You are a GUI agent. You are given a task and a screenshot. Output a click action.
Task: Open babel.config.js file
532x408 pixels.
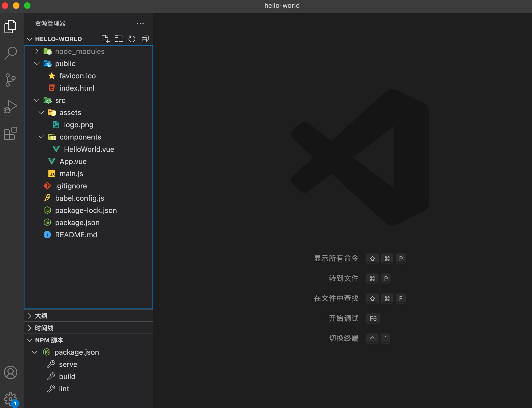coord(80,198)
